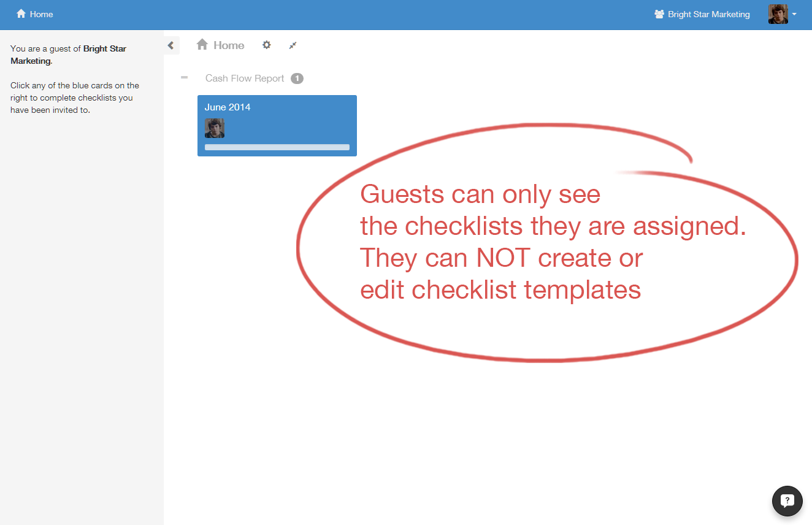
Task: Click the house icon in the top navigation bar
Action: (21, 13)
